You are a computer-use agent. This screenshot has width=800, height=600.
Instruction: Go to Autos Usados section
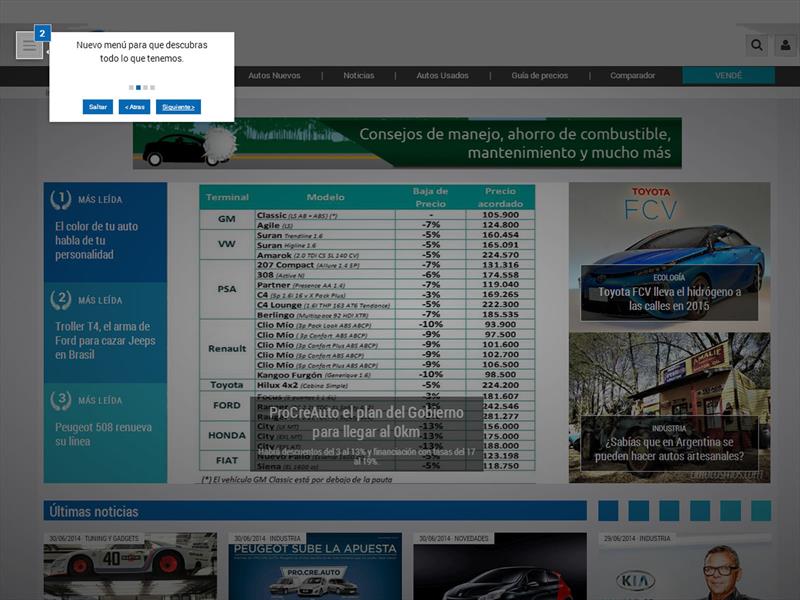tap(442, 76)
